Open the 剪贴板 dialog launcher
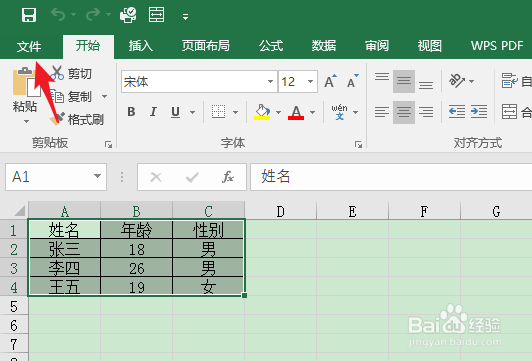 (x=109, y=145)
